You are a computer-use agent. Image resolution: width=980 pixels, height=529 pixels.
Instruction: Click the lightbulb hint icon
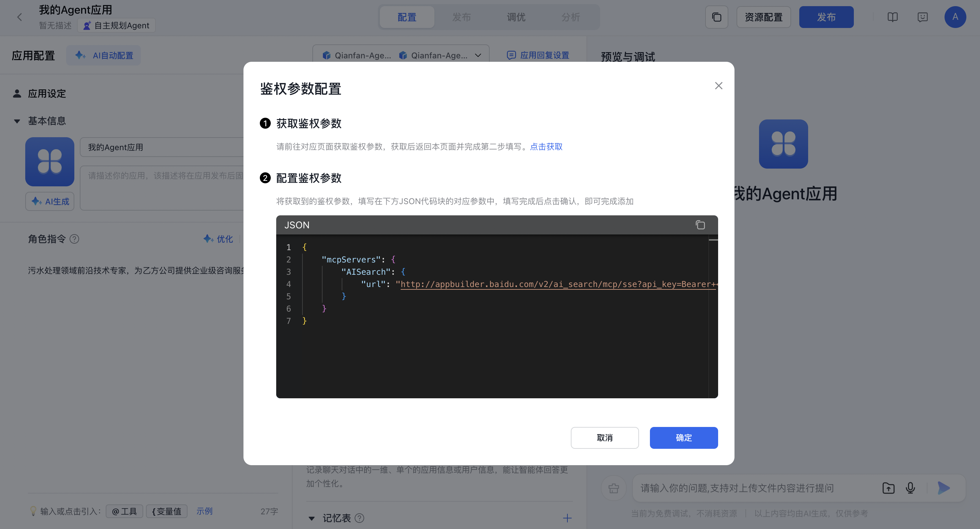(x=33, y=511)
